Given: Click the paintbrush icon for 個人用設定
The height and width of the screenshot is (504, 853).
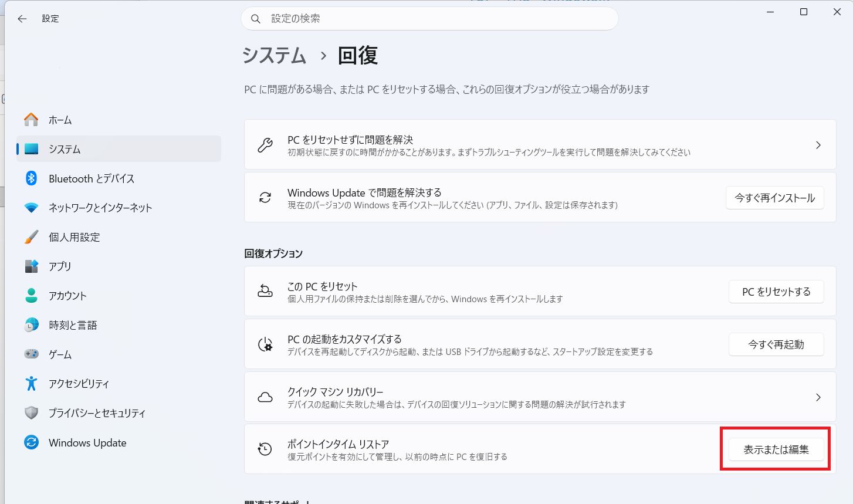Looking at the screenshot, I should pos(31,237).
